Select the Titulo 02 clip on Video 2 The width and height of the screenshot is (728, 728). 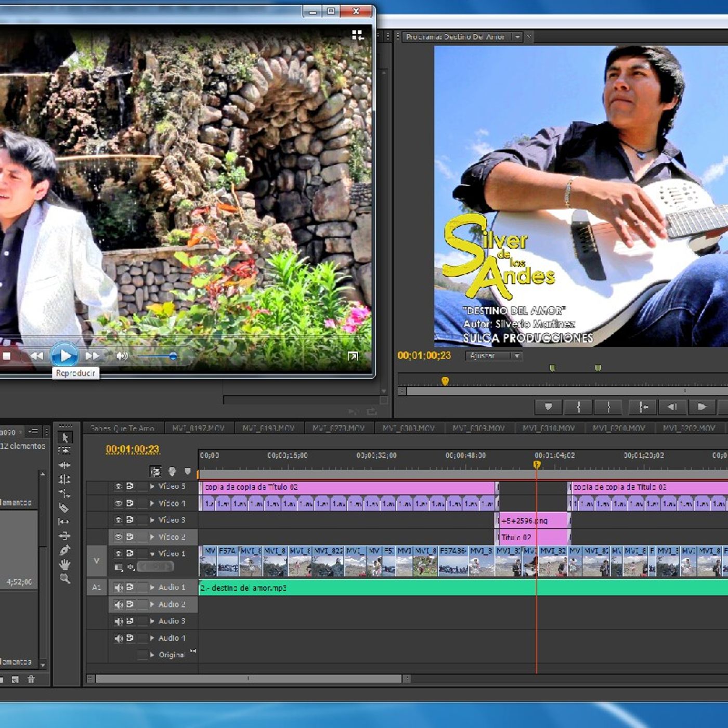click(x=532, y=537)
